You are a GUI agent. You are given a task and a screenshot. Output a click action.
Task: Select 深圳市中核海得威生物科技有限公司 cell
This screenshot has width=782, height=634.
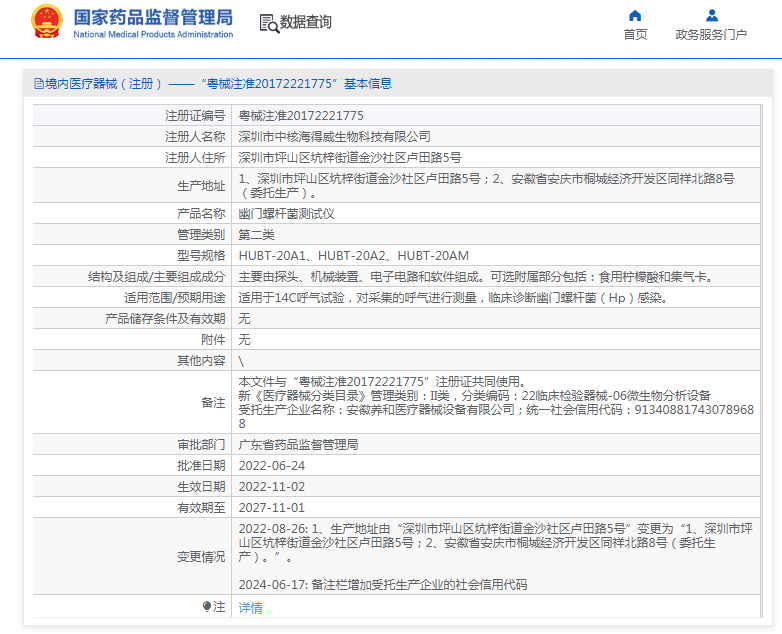tap(334, 137)
